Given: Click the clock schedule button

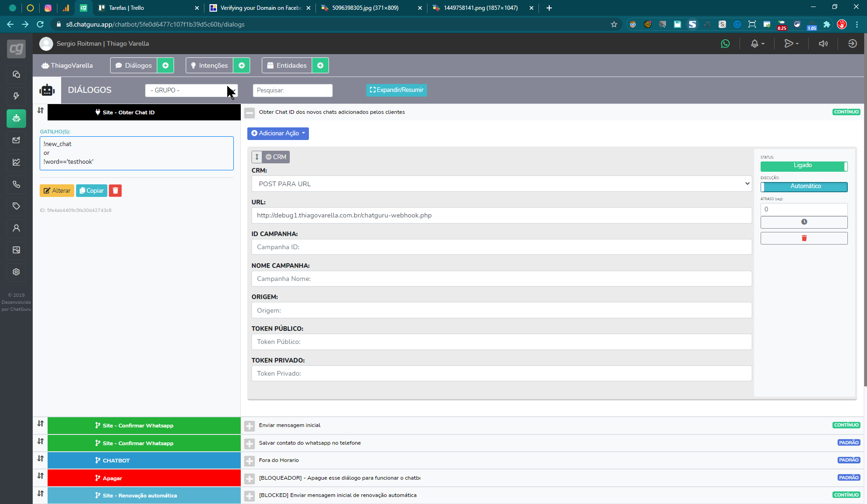Looking at the screenshot, I should click(x=804, y=222).
